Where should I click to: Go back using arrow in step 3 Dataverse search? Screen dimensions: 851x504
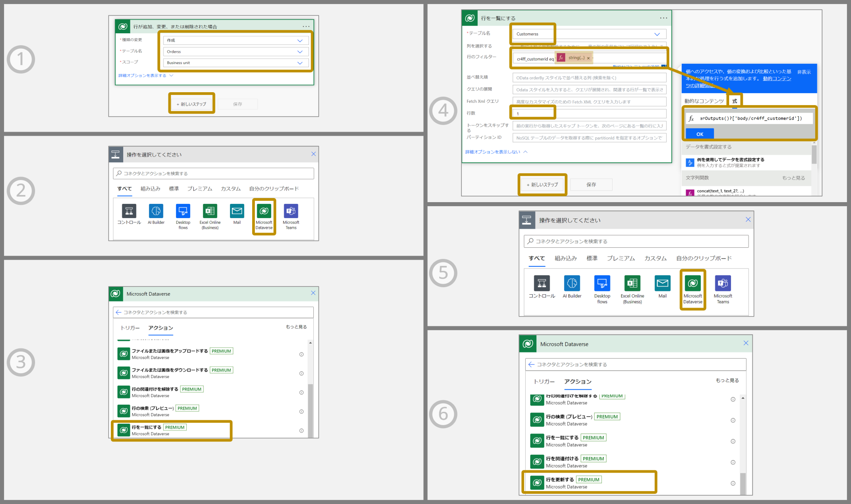tap(118, 313)
